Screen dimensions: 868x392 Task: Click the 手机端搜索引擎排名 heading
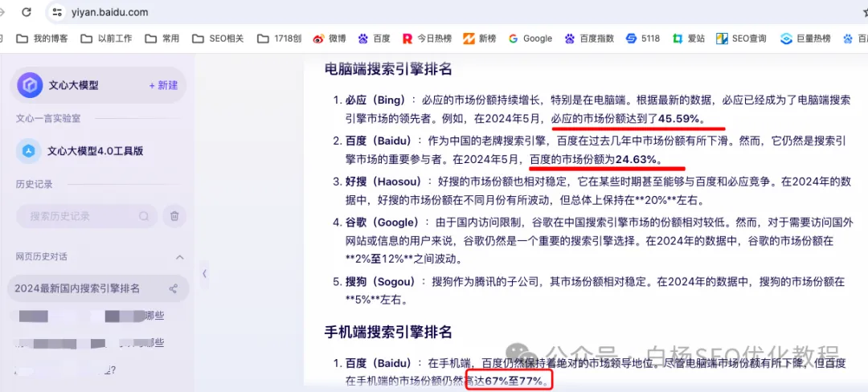click(388, 332)
